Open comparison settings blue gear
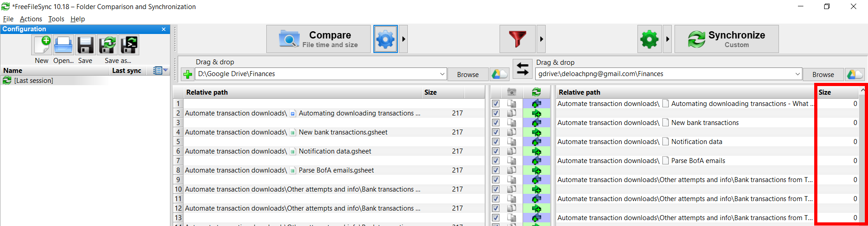 [385, 39]
